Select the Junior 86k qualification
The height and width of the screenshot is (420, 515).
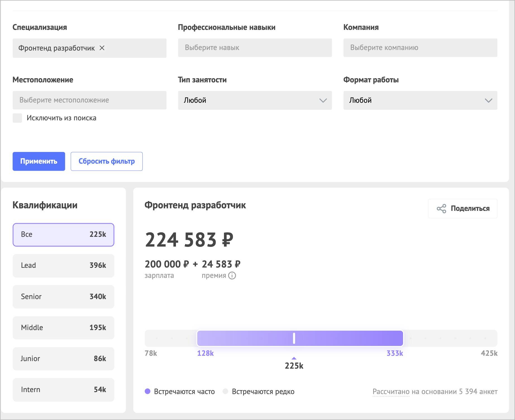(63, 359)
